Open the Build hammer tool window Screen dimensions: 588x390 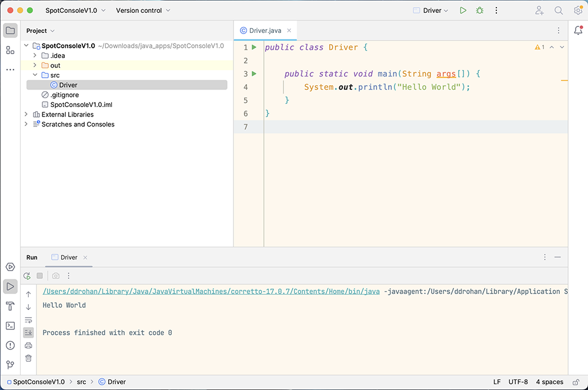tap(10, 306)
